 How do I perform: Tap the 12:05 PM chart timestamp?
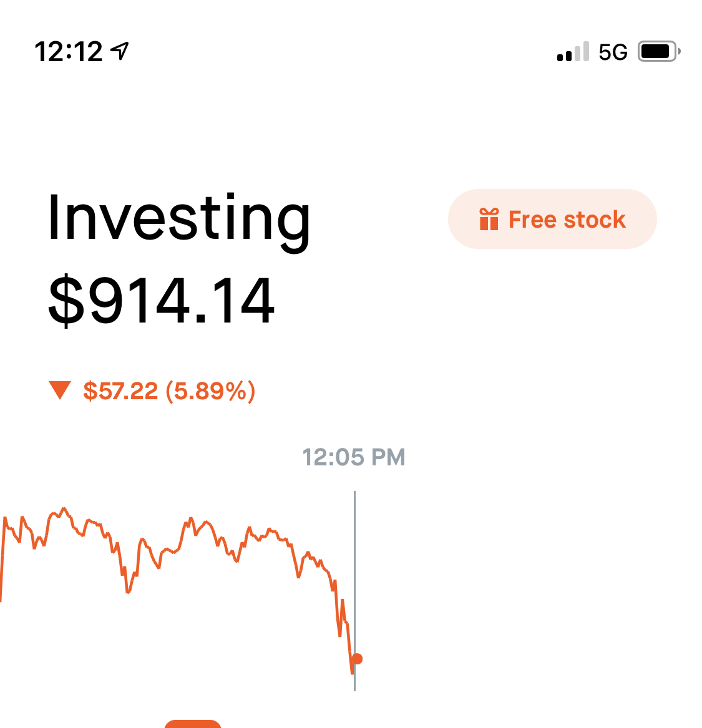(x=354, y=457)
